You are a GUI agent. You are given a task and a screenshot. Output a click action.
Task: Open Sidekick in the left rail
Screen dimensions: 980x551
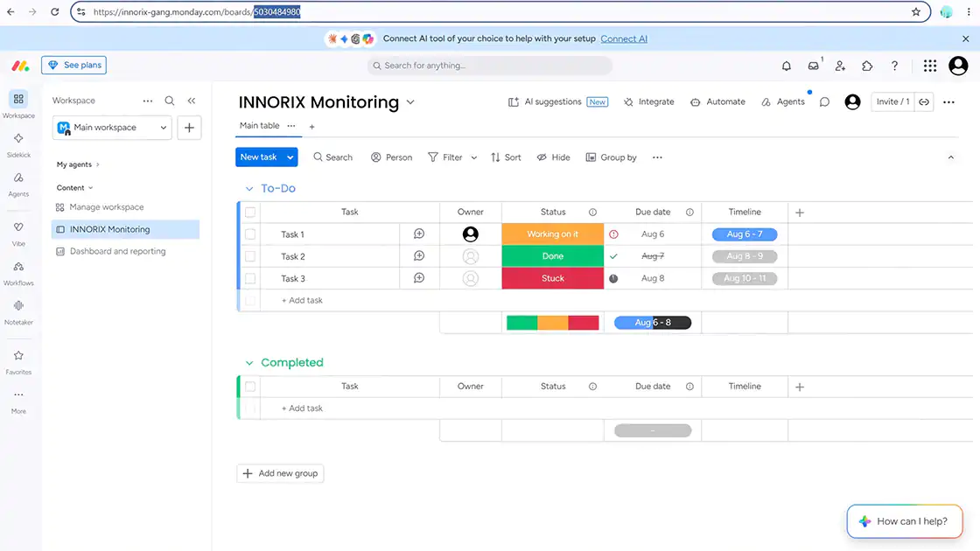pyautogui.click(x=18, y=145)
